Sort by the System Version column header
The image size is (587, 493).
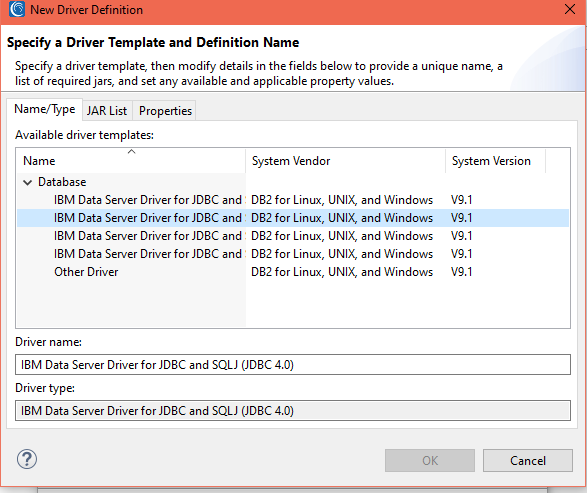click(x=496, y=161)
